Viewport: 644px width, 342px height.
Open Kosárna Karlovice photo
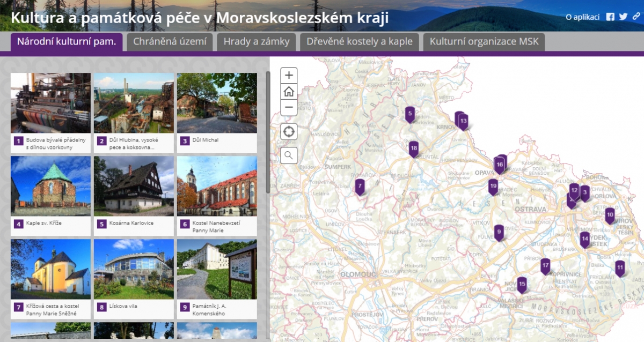pyautogui.click(x=134, y=185)
